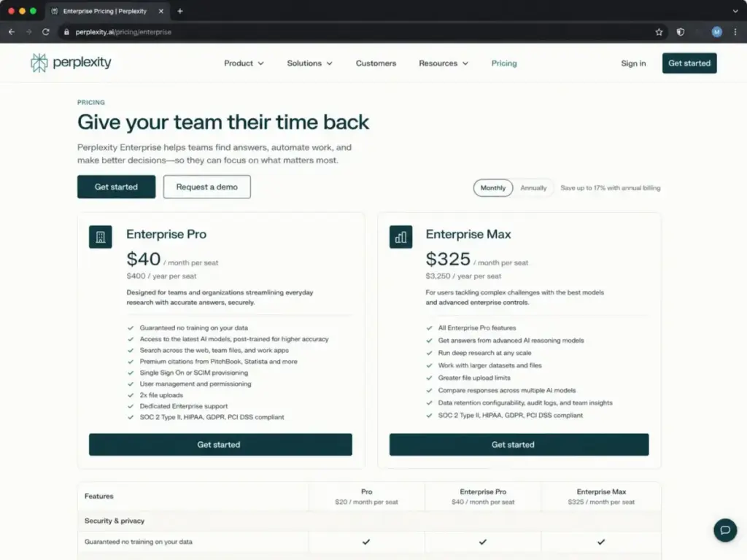The image size is (747, 560).
Task: Click Get started below the headline
Action: point(116,187)
